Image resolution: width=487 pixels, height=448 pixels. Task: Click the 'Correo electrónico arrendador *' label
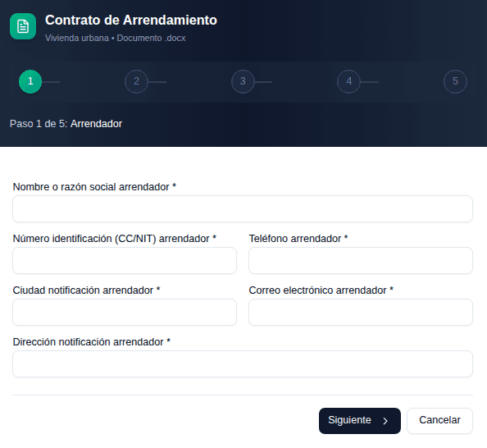click(321, 290)
